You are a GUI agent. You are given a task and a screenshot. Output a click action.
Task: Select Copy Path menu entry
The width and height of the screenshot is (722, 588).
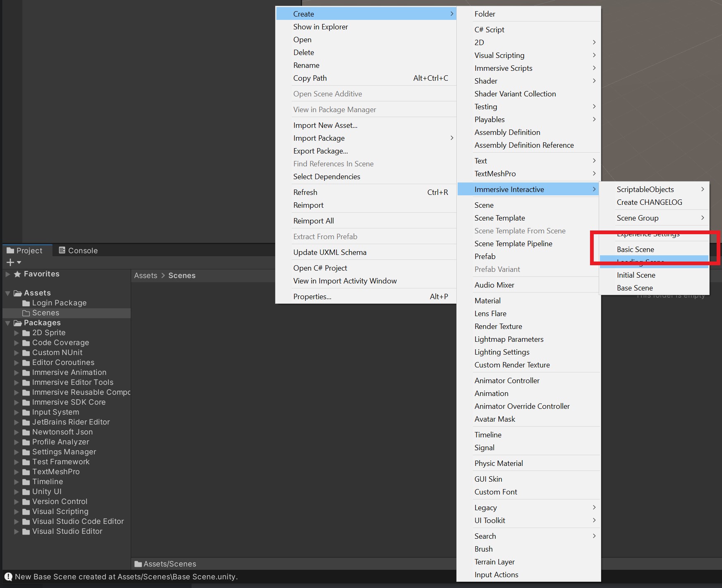click(366, 78)
